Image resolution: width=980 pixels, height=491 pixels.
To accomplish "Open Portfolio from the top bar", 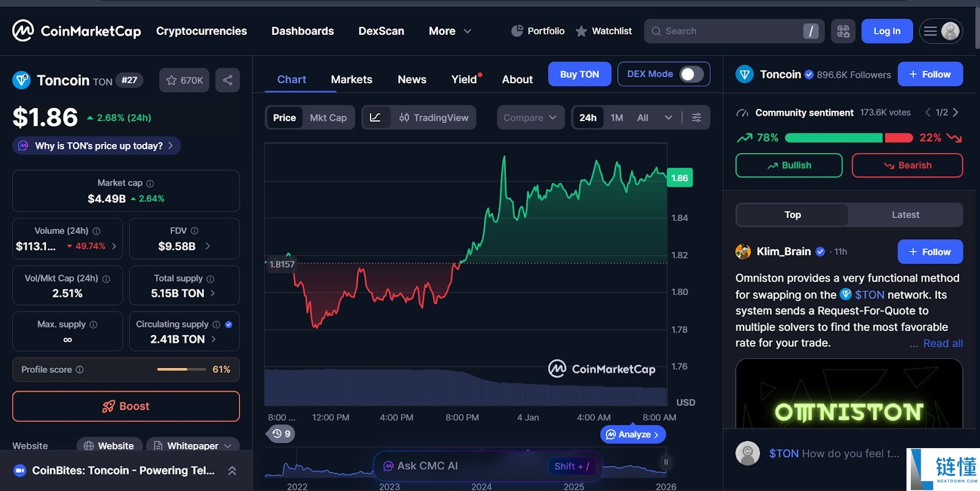I will point(538,31).
